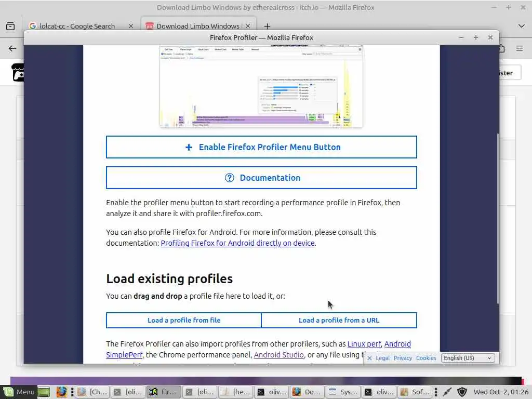Switch to the Sys... taskbar item
532x399 pixels.
point(343,392)
